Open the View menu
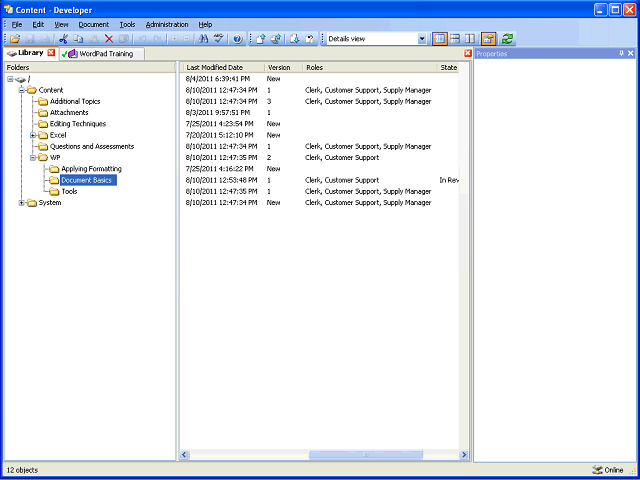The height and width of the screenshot is (480, 640). [61, 24]
